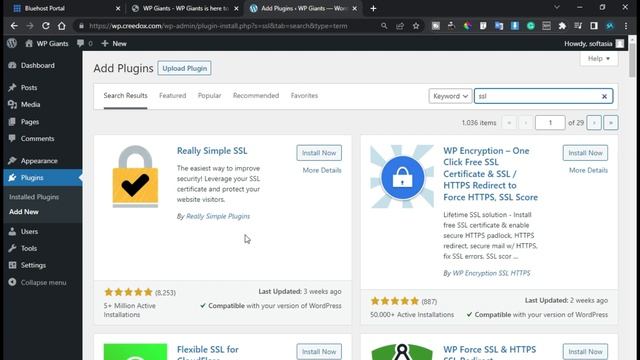Click the Upload Plugin button
Image resolution: width=640 pixels, height=360 pixels.
coord(184,68)
